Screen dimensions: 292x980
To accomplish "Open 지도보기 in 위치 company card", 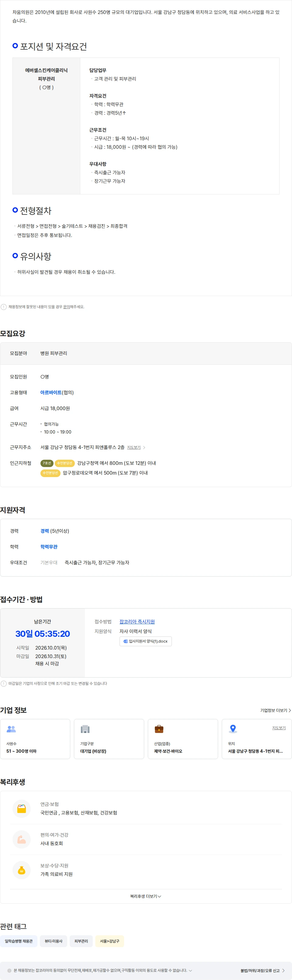I will point(279,728).
